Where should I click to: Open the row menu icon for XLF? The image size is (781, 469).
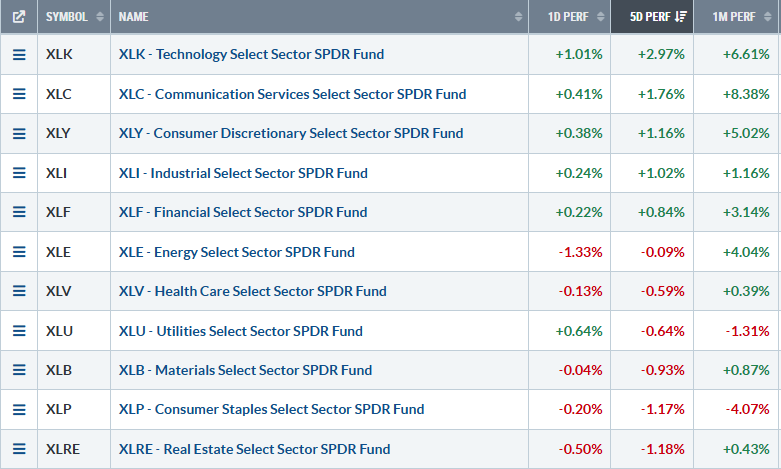18,212
